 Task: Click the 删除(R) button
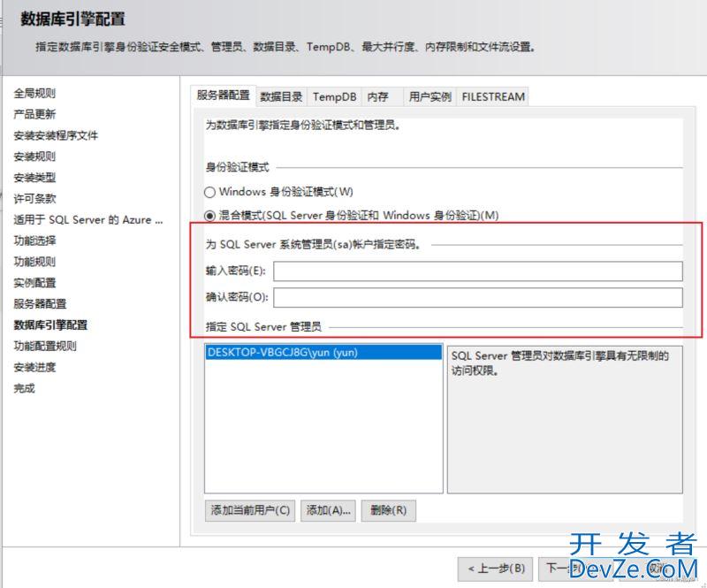388,510
